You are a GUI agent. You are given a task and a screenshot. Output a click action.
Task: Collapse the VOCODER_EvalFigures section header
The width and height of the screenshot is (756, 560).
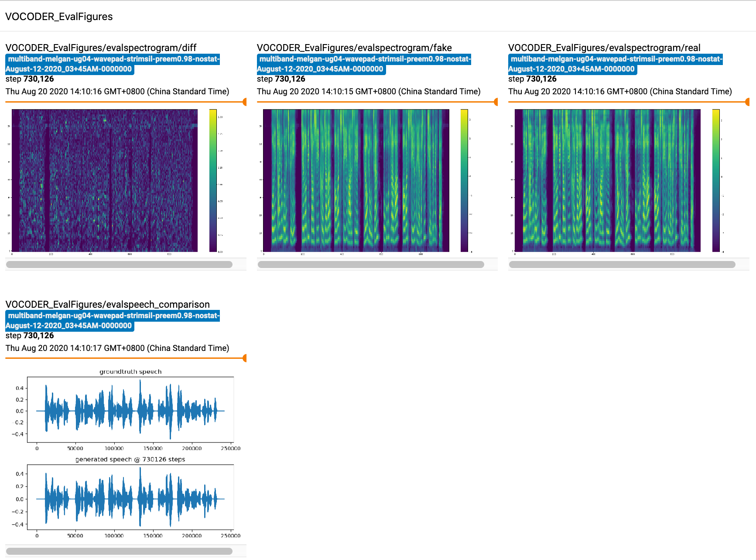59,17
